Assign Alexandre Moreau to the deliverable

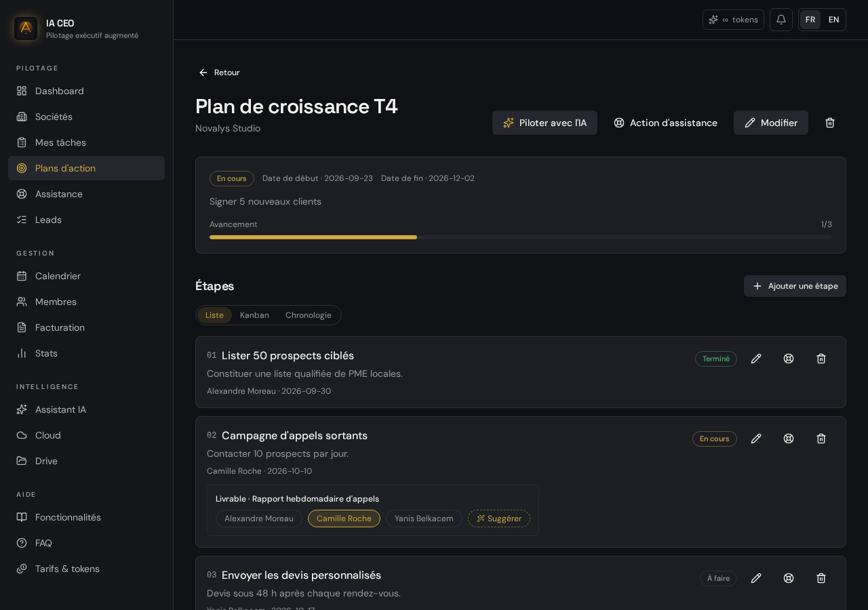[x=259, y=518]
